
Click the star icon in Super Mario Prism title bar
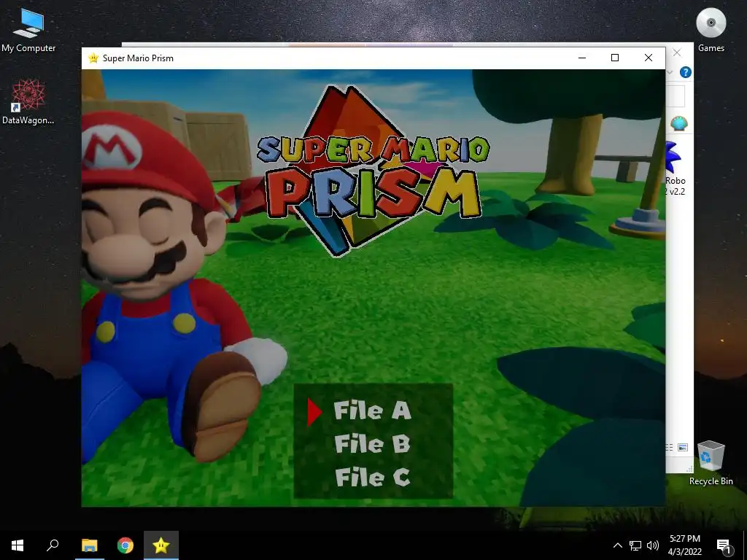pyautogui.click(x=93, y=58)
